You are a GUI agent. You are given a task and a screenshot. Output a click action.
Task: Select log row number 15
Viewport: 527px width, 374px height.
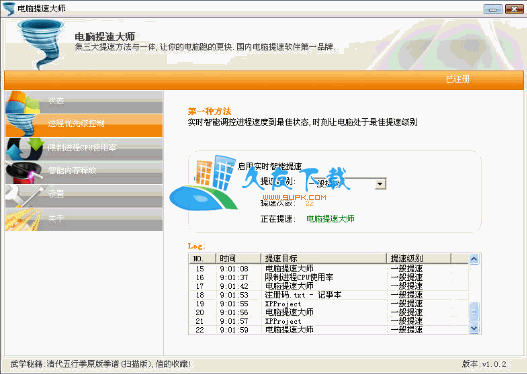coord(200,269)
